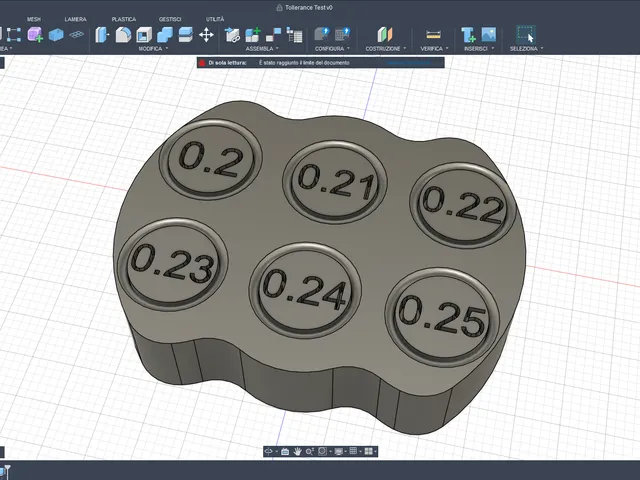Select the Offset Plane construction tool
This screenshot has height=480, width=640.
[x=384, y=35]
